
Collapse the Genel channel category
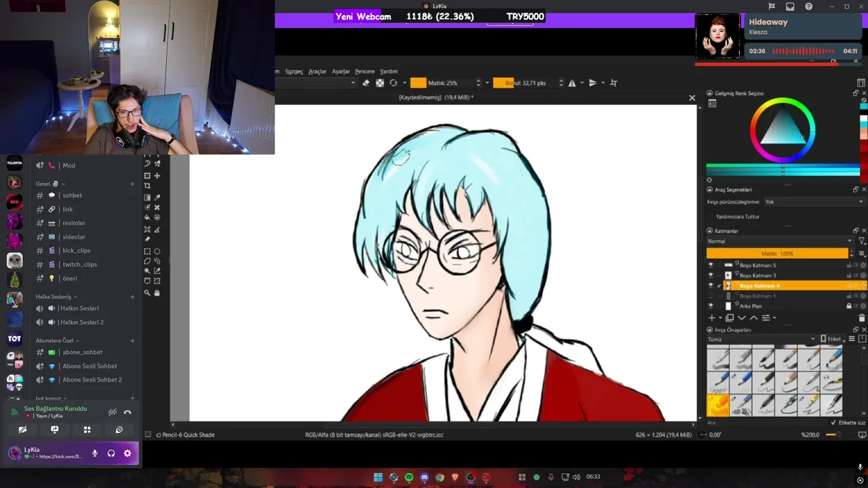point(50,184)
